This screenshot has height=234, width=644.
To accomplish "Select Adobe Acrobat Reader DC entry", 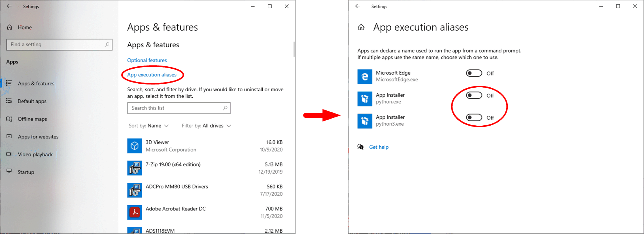I will (x=205, y=212).
